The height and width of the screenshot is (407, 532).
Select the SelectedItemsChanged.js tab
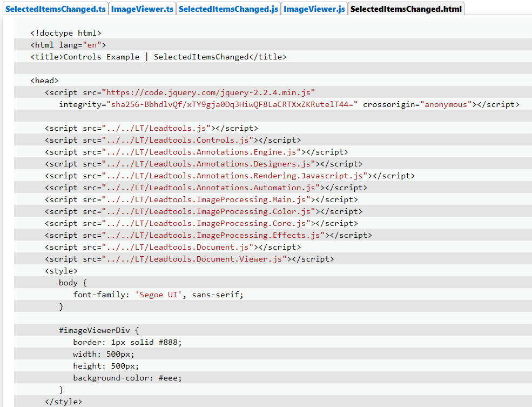pos(228,9)
